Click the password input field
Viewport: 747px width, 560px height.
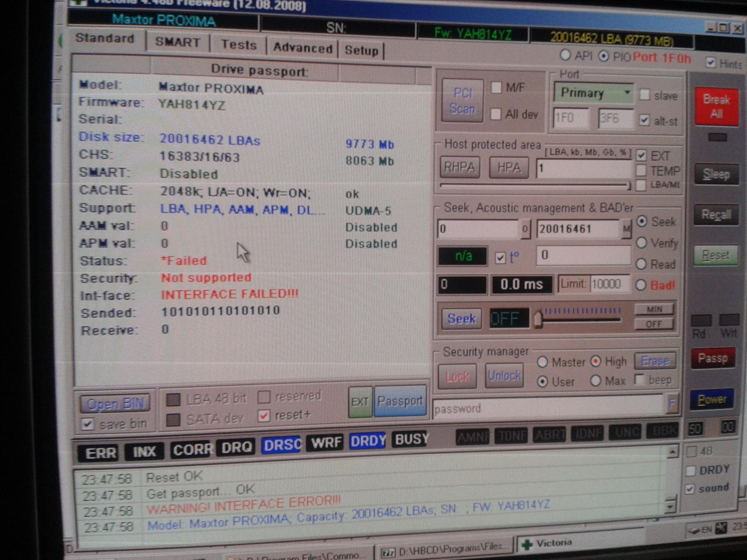[x=549, y=408]
